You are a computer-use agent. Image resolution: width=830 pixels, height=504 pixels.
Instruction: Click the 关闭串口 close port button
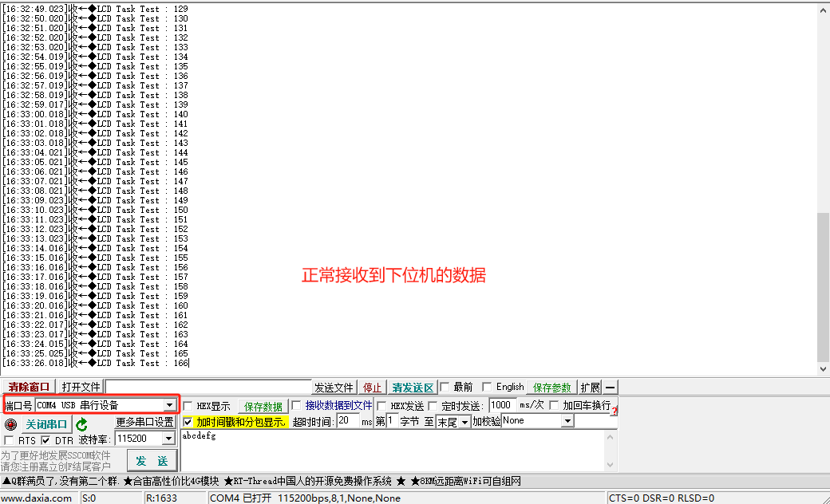pos(46,424)
